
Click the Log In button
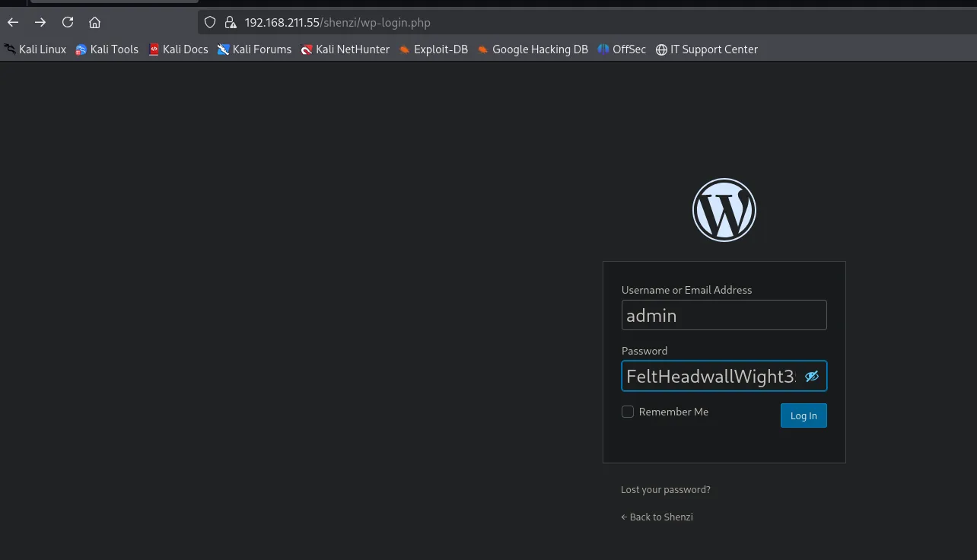[x=804, y=415]
